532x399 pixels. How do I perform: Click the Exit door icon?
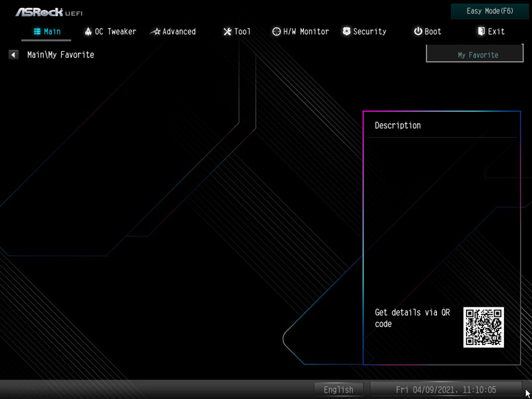point(481,31)
